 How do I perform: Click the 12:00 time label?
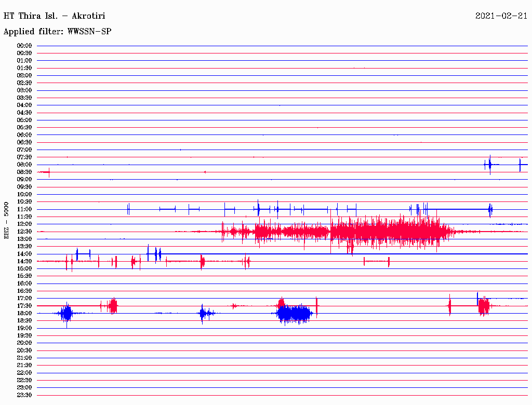[24, 224]
